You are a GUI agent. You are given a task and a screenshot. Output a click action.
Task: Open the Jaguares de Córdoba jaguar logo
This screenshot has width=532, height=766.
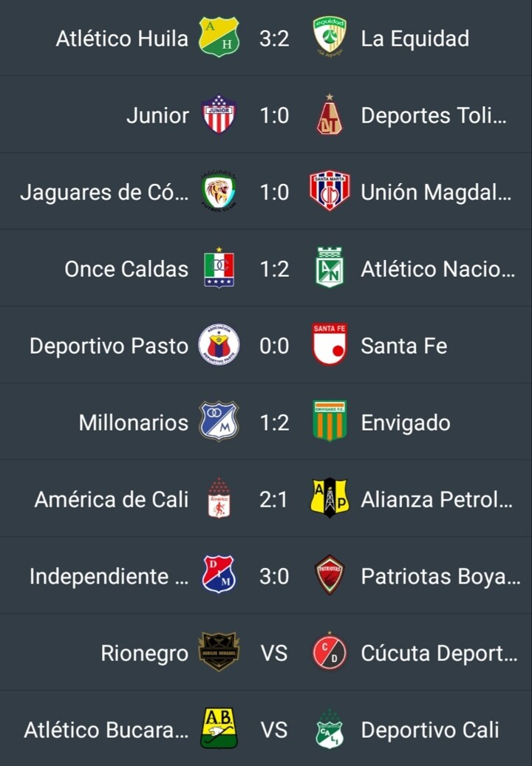click(219, 191)
